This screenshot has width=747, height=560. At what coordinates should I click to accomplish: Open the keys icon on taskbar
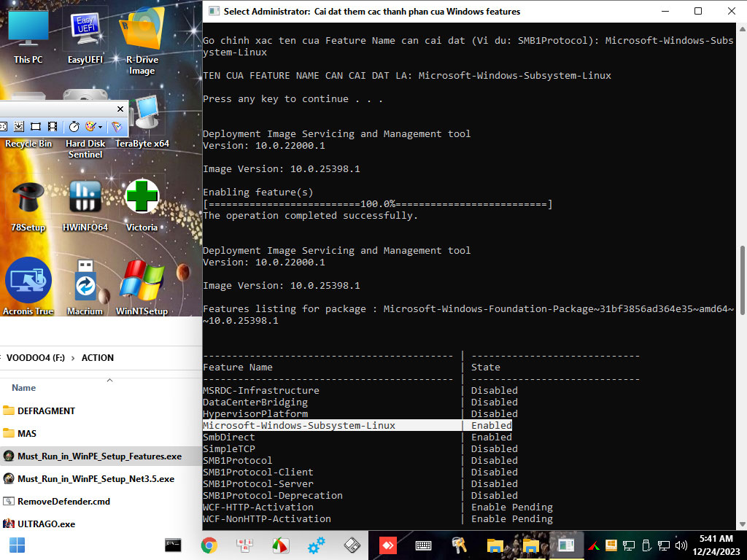click(459, 545)
